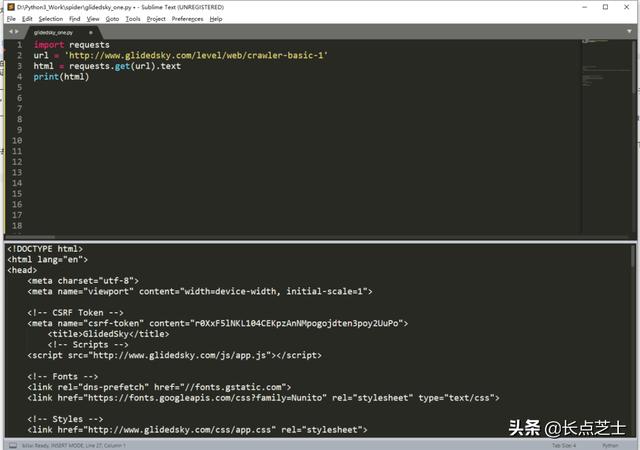
Task: Click the code minimap on the editor's right
Action: [x=606, y=137]
